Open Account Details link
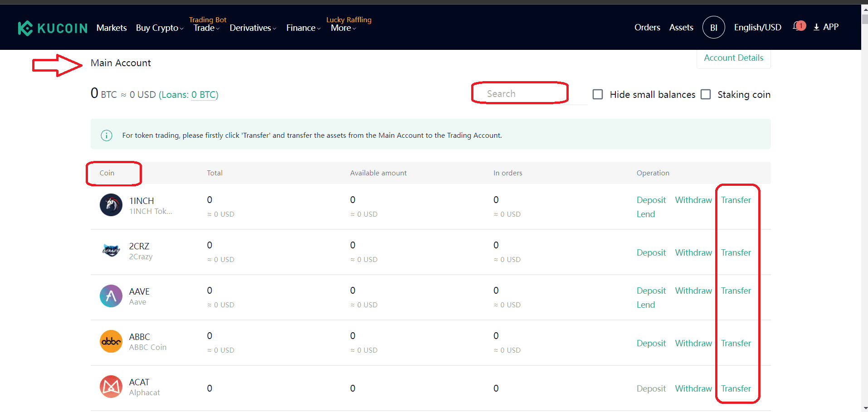This screenshot has width=868, height=412. (x=733, y=58)
